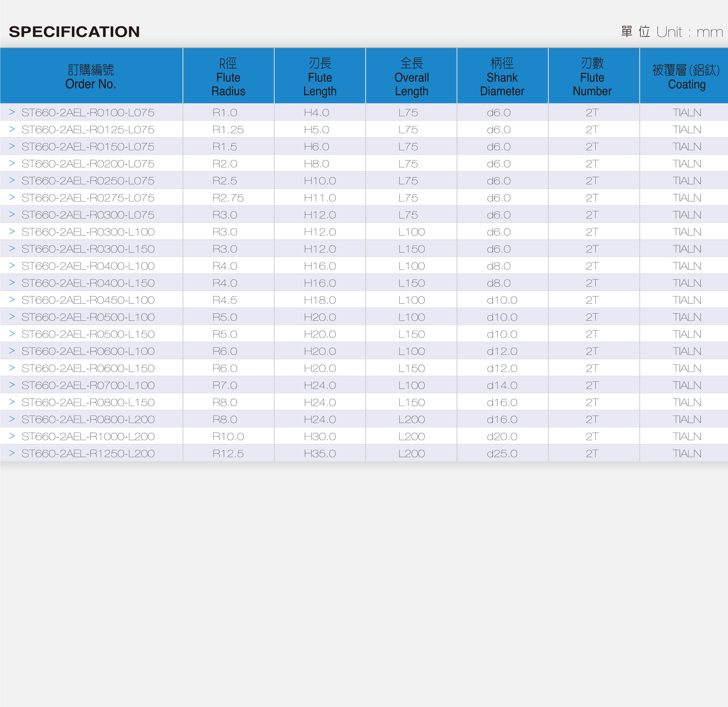Viewport: 728px width, 707px height.
Task: Click the d14.0 shank diameter cell
Action: (x=502, y=385)
